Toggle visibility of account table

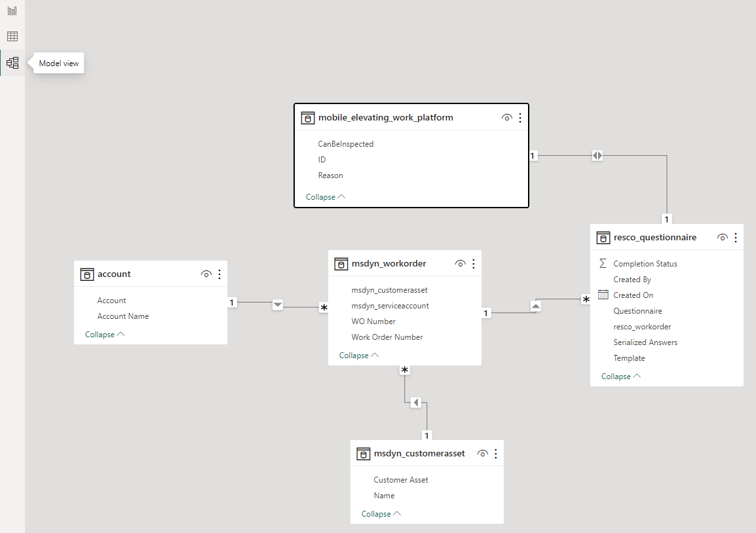pos(206,274)
